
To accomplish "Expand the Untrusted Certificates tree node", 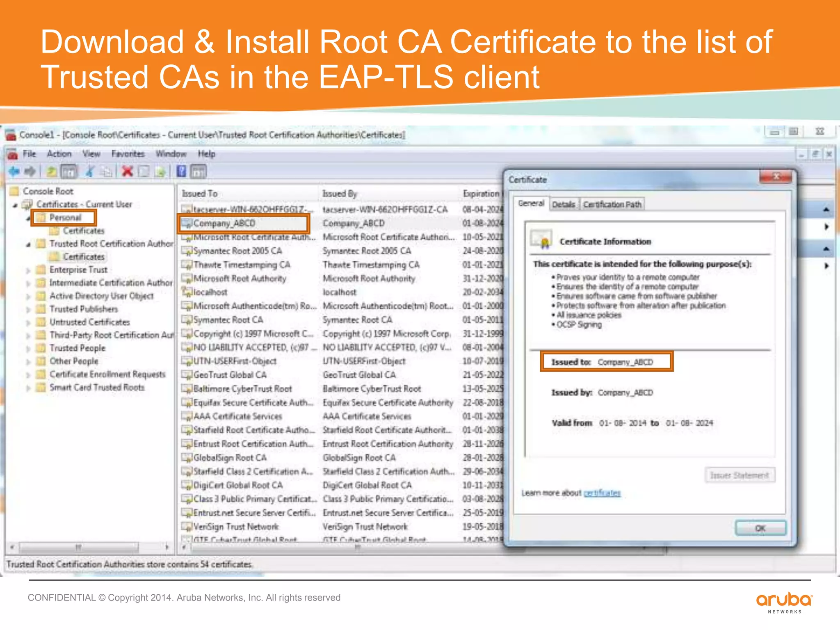I will pyautogui.click(x=28, y=323).
